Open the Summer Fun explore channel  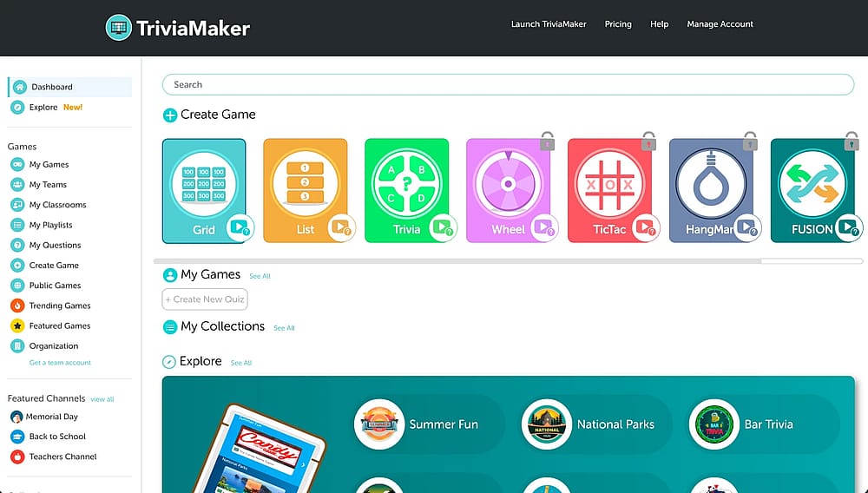[429, 424]
